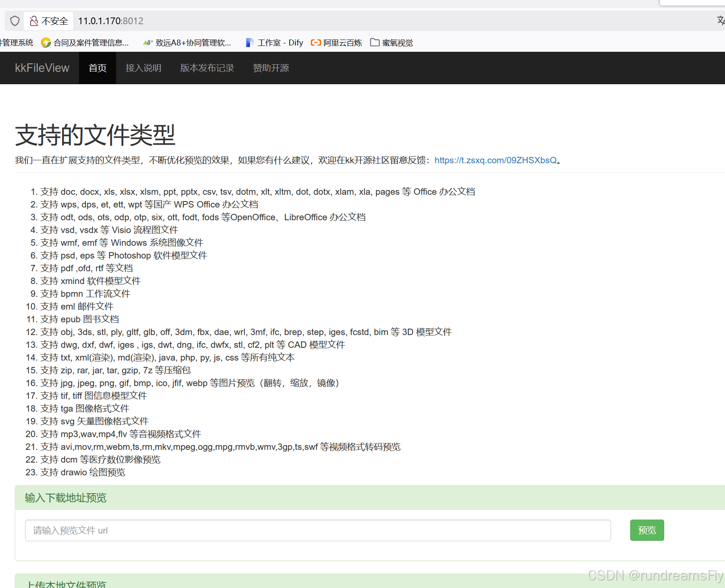Viewport: 725px width, 588px height.
Task: Click the kkFileView brand logo
Action: 42,68
